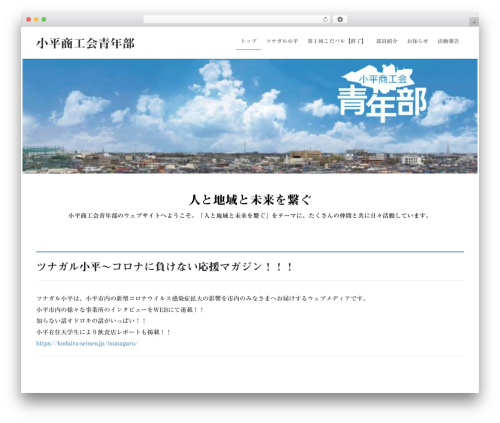500x423 pixels.
Task: Click the green maximize window button
Action: 44,19
